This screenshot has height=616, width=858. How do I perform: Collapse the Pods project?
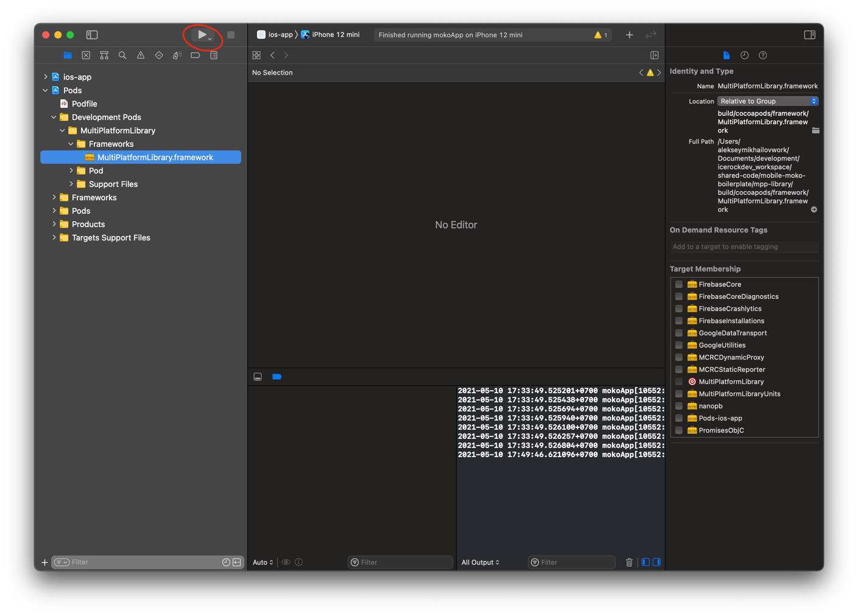pyautogui.click(x=46, y=91)
